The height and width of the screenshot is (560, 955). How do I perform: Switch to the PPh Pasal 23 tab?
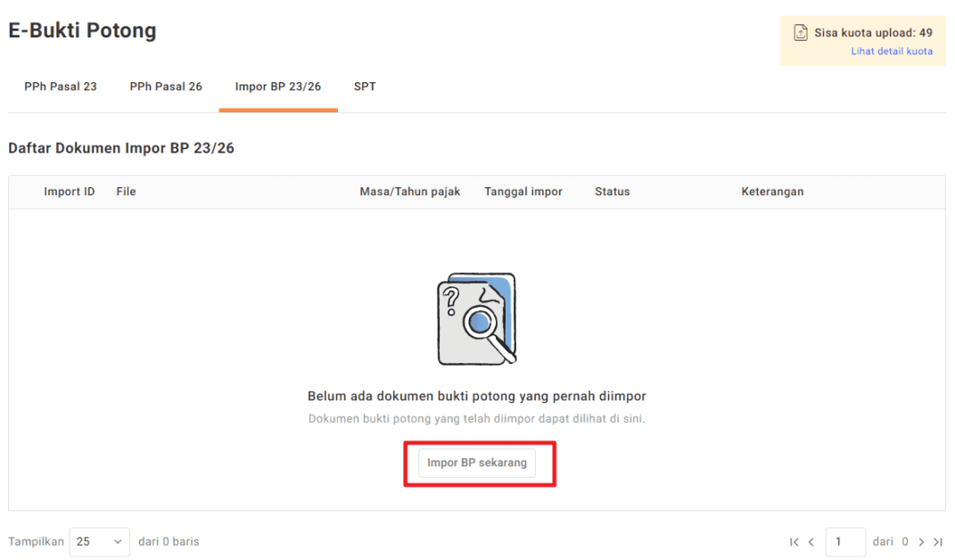60,86
